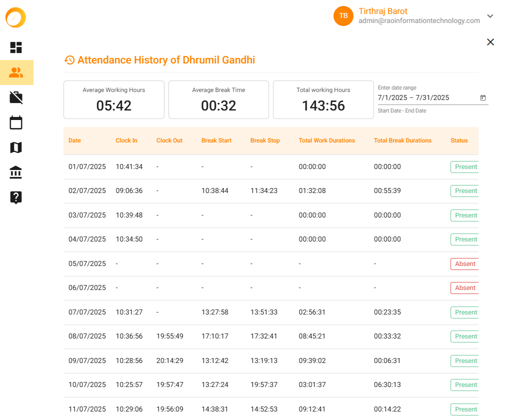Open the date picker calendar icon

(x=483, y=98)
